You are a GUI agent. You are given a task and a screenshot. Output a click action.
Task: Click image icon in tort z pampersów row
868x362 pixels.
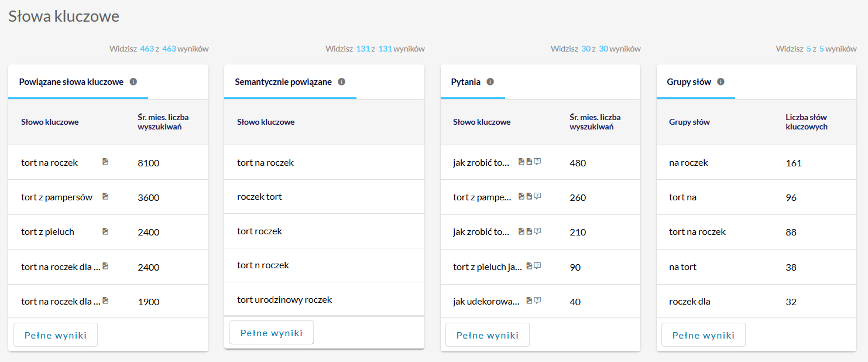click(105, 196)
